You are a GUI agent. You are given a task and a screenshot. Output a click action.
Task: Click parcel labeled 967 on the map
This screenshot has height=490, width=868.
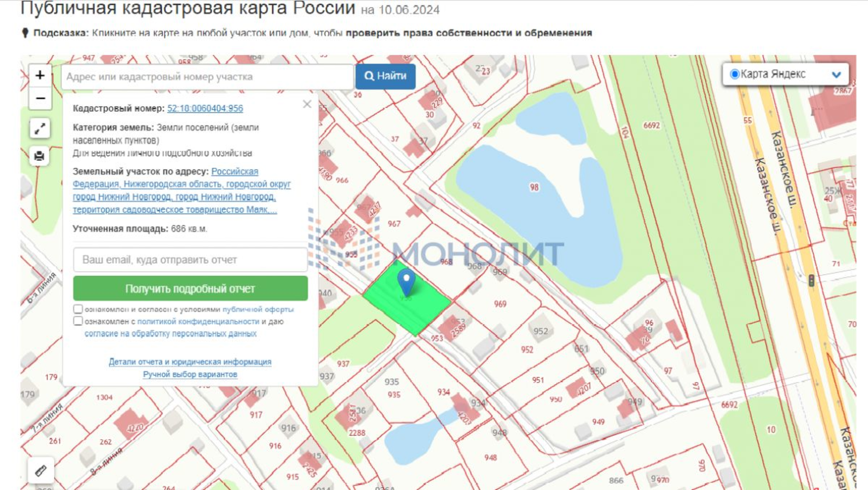pyautogui.click(x=394, y=224)
